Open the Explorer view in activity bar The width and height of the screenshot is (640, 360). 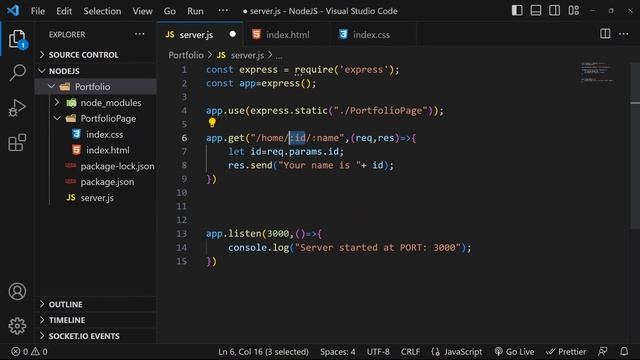[x=17, y=39]
